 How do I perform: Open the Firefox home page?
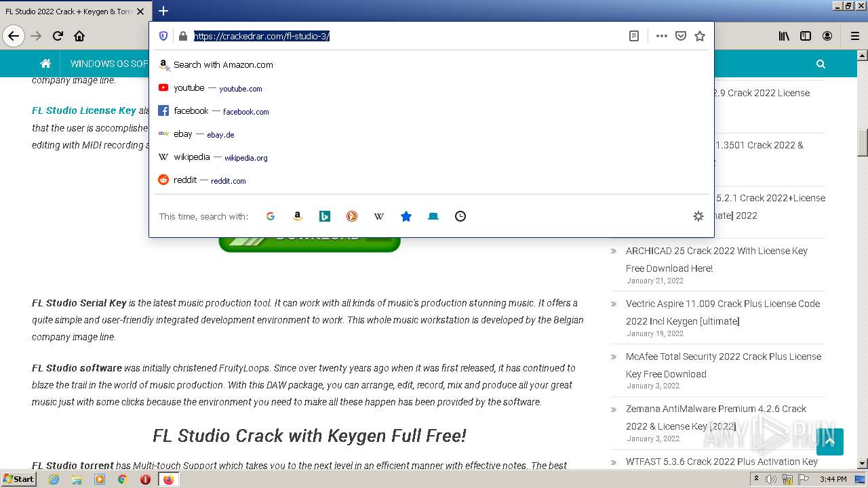(x=79, y=36)
